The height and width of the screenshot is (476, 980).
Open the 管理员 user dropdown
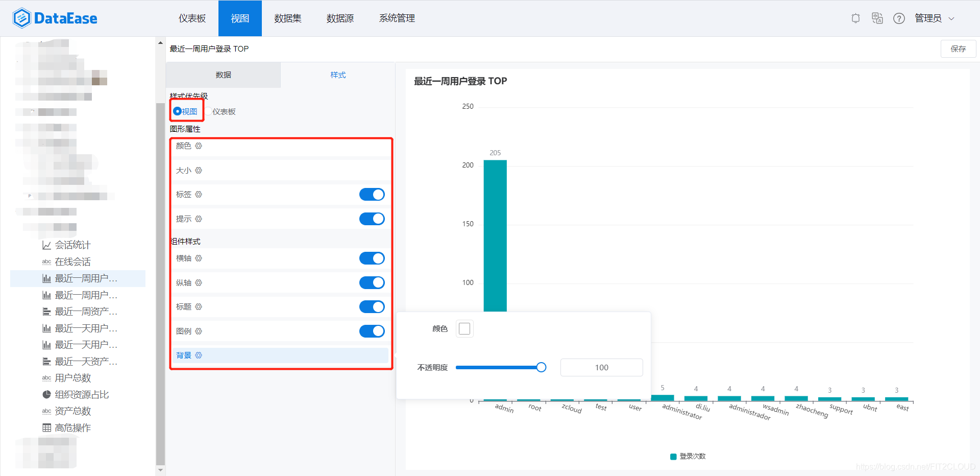[934, 18]
